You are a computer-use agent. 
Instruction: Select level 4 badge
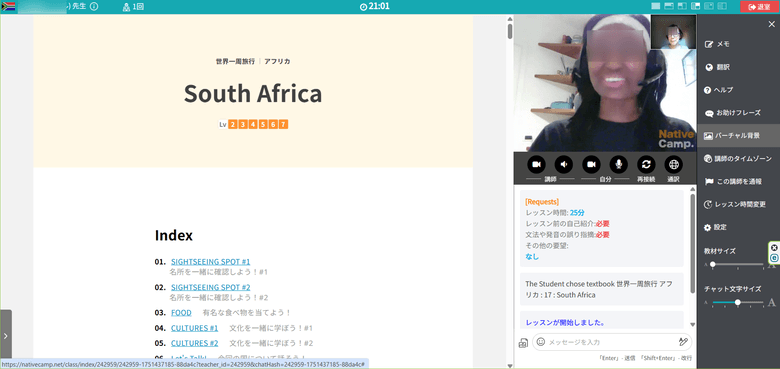(x=253, y=124)
